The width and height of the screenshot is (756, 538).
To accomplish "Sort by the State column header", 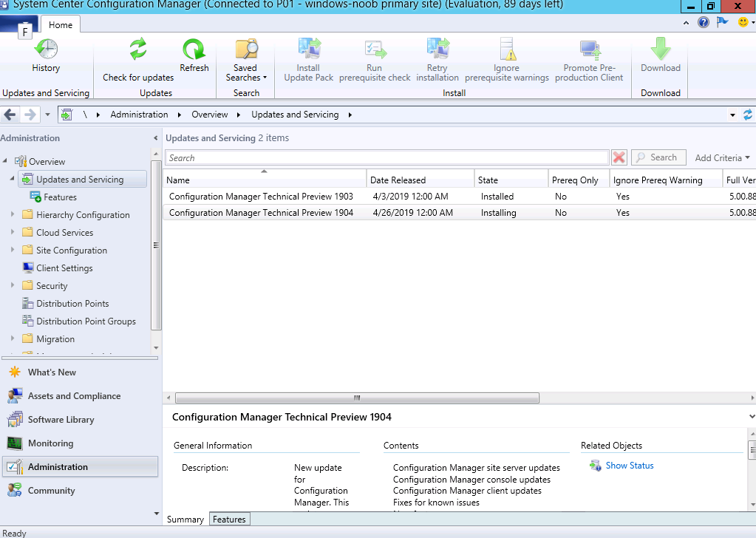I will 511,180.
